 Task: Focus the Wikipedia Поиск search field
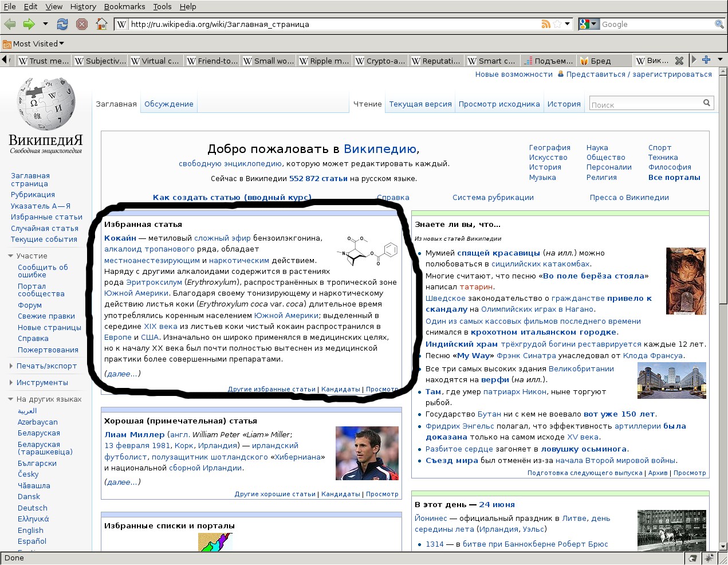(x=646, y=103)
